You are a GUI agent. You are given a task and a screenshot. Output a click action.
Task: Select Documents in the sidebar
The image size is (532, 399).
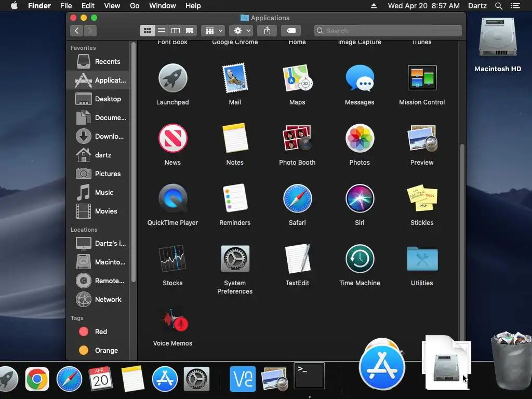[x=98, y=117]
